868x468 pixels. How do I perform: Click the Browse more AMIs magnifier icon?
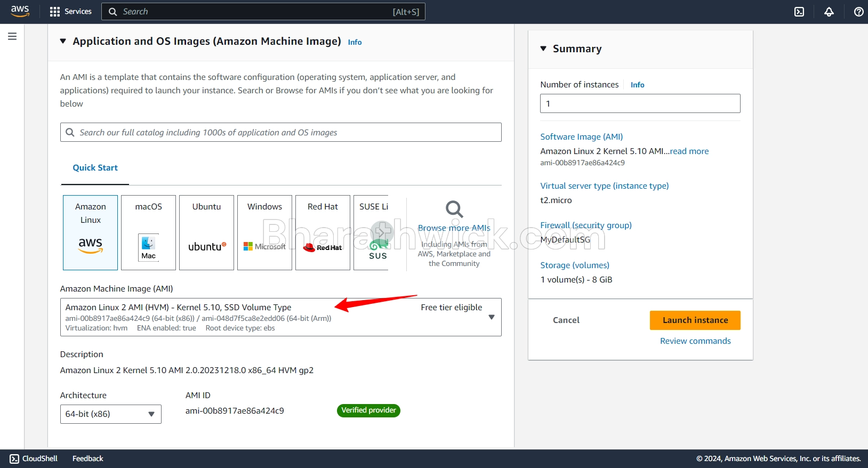454,209
